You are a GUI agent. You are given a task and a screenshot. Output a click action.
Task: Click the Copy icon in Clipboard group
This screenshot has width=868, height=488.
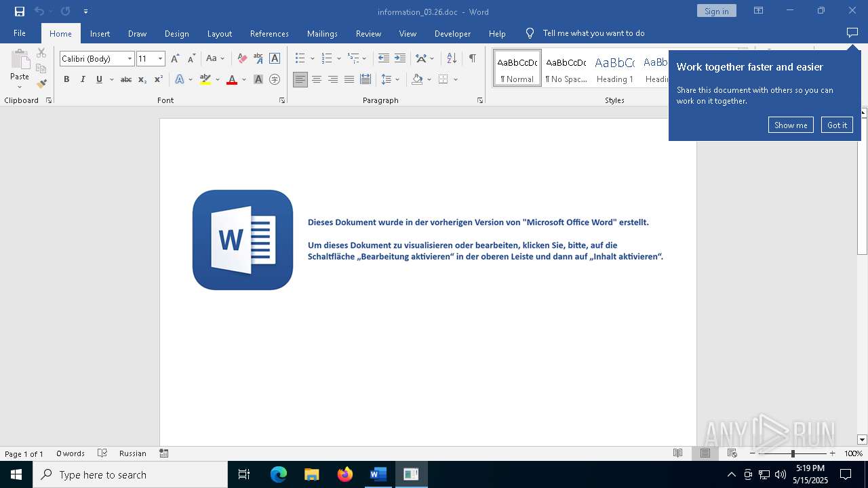[41, 68]
